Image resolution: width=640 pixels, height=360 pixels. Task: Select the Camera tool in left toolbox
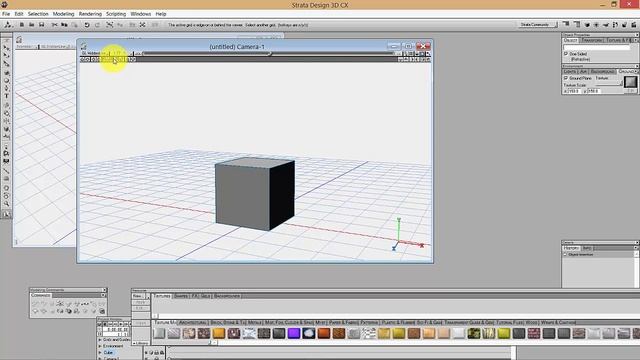[6, 153]
